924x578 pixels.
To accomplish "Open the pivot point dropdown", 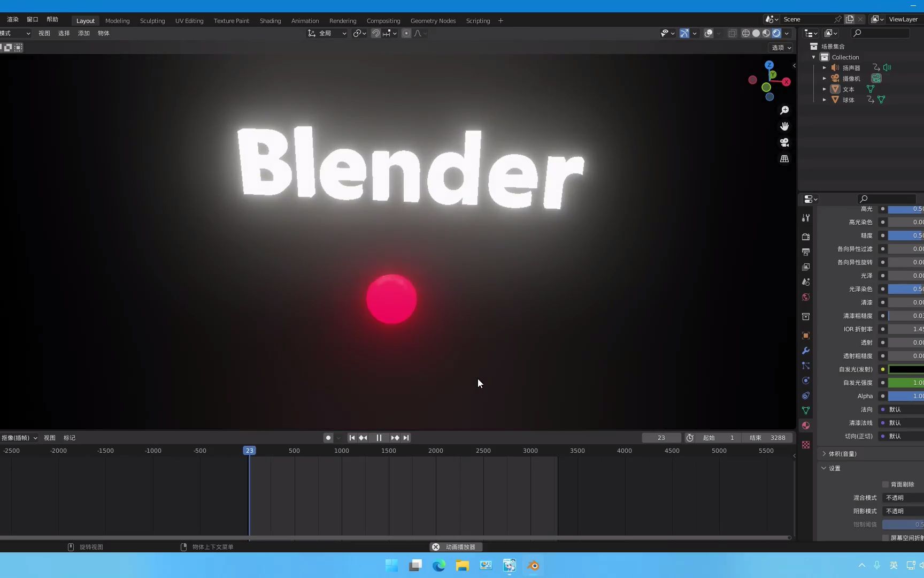I will click(359, 33).
